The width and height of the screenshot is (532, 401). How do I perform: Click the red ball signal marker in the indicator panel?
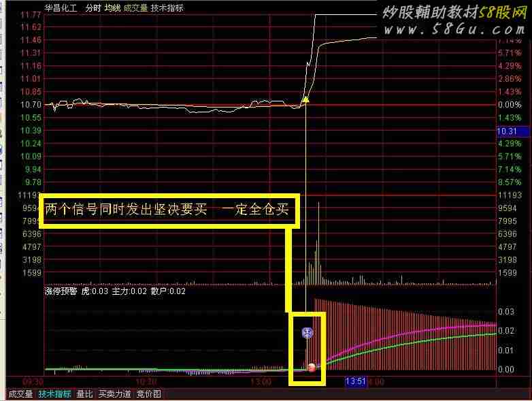pos(312,368)
